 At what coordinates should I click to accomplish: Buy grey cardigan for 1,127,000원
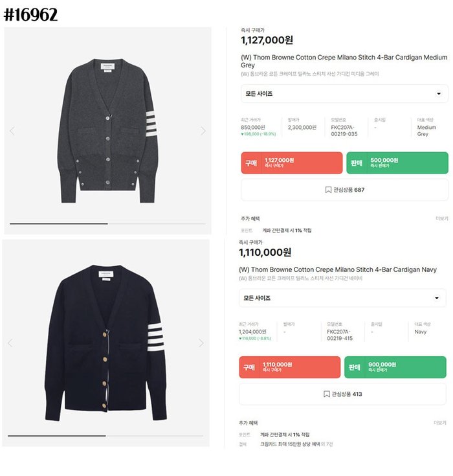pos(292,163)
